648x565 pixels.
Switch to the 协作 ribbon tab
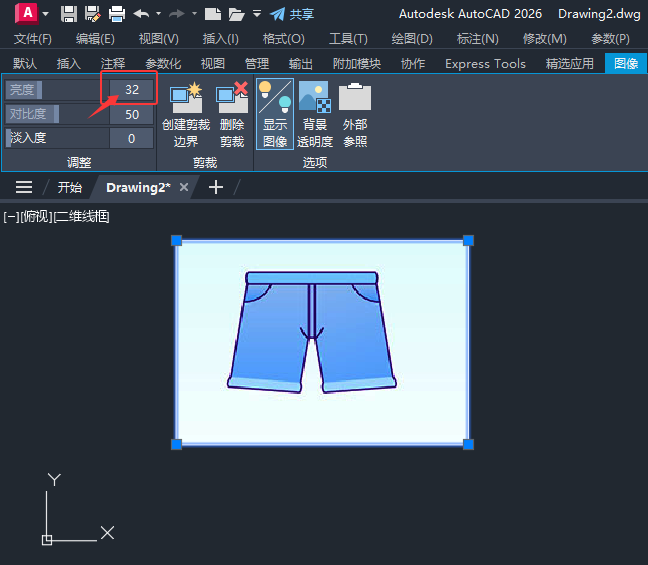[x=413, y=64]
